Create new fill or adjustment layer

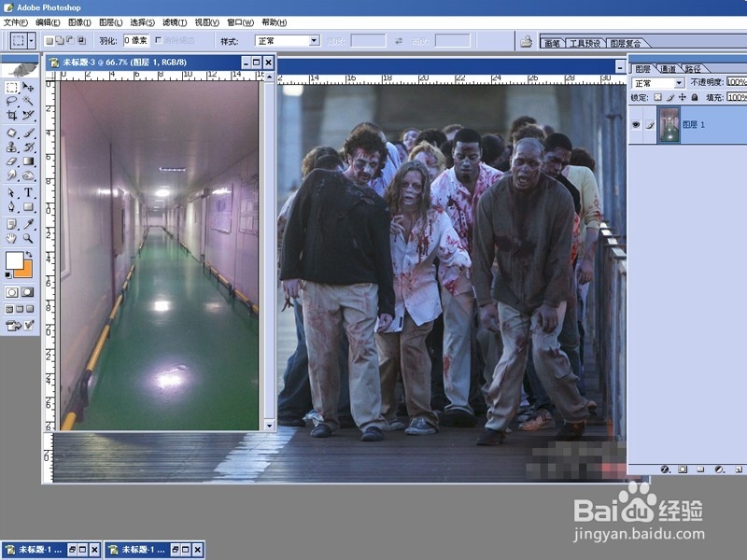(x=719, y=469)
